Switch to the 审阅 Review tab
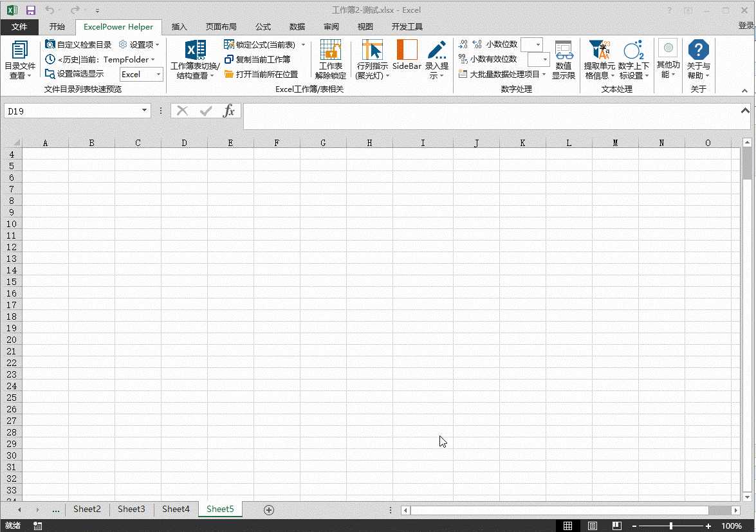This screenshot has height=532, width=756. pos(331,26)
